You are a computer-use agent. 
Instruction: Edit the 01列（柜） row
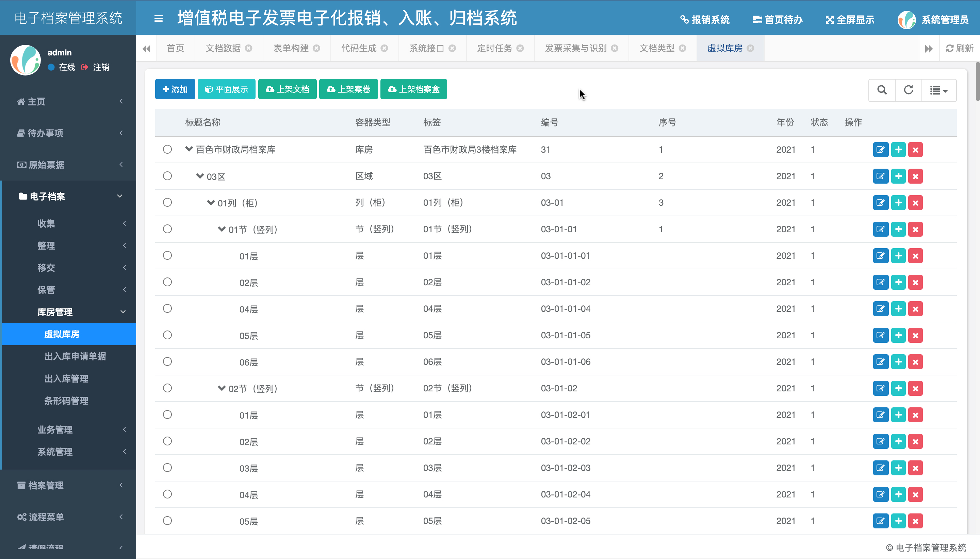881,203
